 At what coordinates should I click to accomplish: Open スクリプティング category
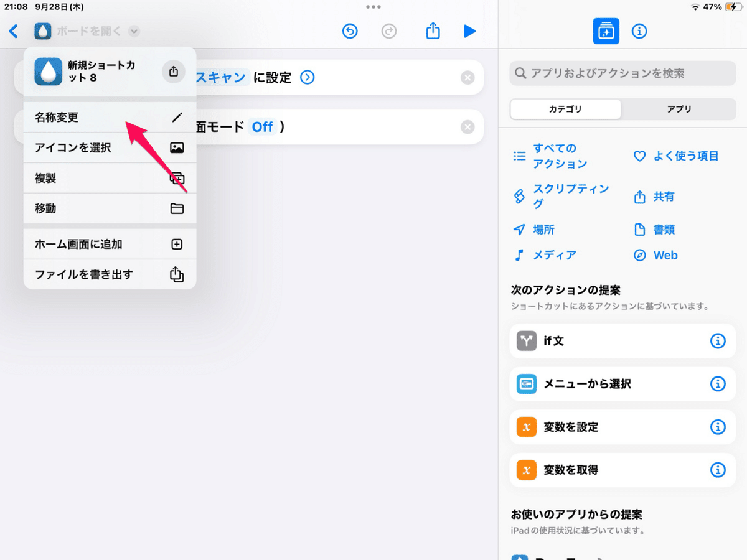click(x=561, y=197)
